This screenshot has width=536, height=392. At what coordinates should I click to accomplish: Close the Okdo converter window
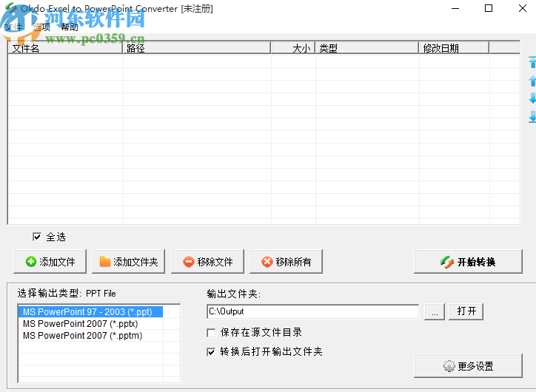523,8
